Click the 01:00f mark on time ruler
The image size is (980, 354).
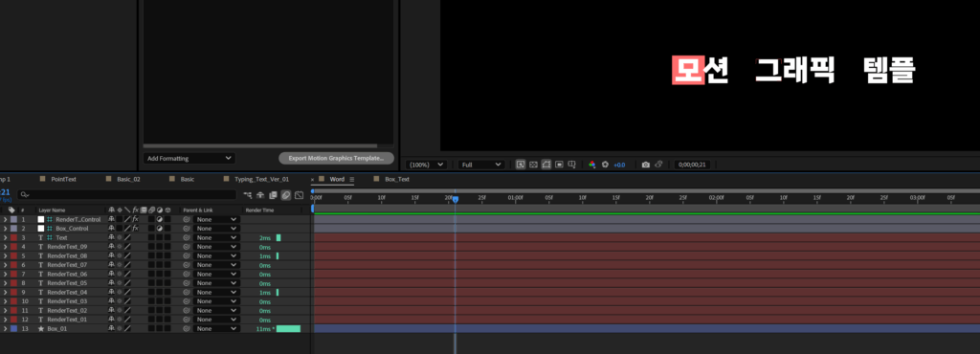point(515,197)
